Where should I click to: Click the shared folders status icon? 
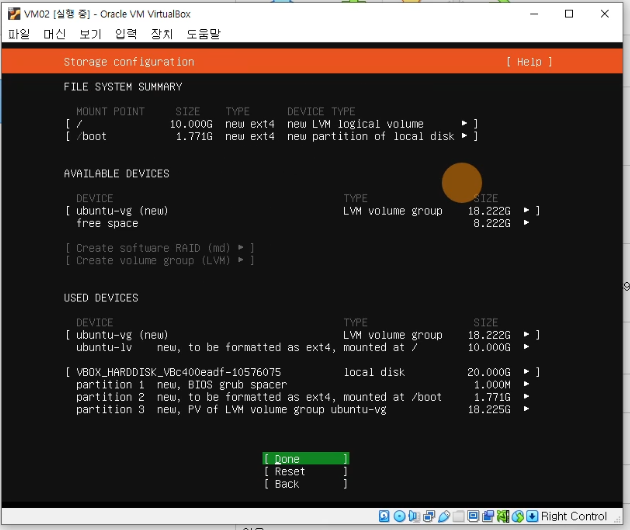pos(458,516)
